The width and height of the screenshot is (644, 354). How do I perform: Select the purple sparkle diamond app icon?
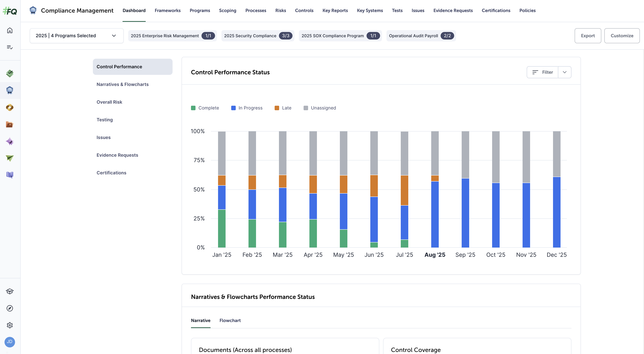pyautogui.click(x=10, y=141)
